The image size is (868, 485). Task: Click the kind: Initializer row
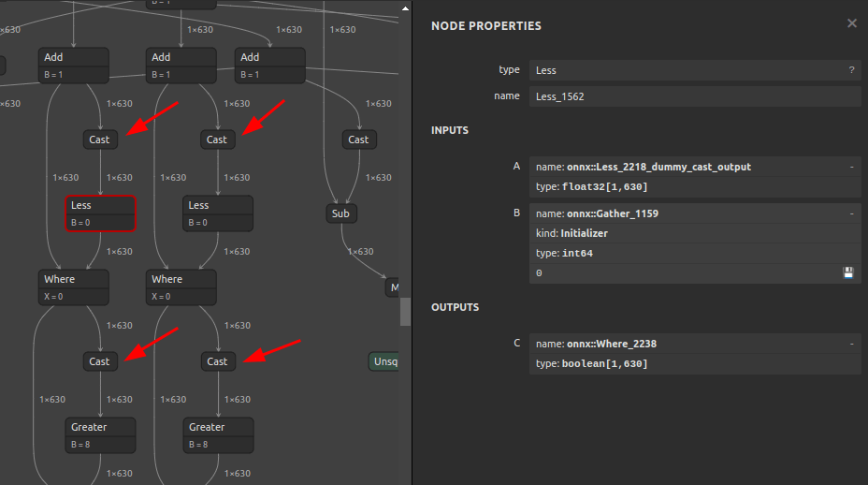click(x=695, y=233)
